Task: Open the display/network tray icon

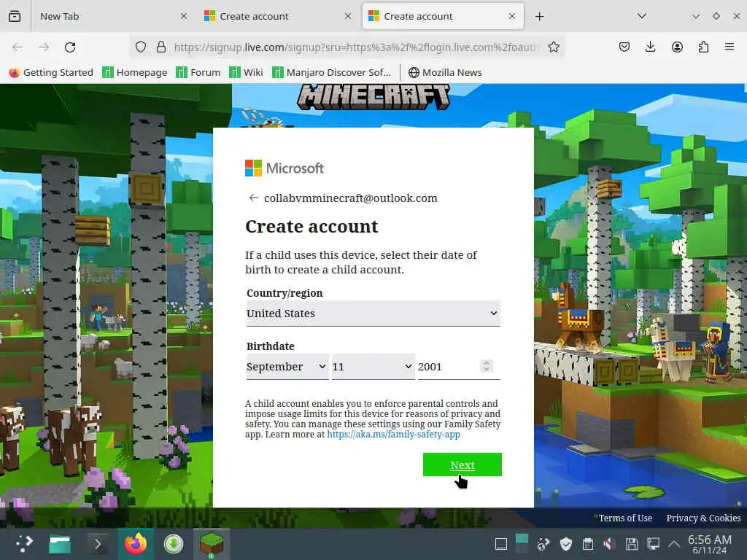Action: [653, 544]
